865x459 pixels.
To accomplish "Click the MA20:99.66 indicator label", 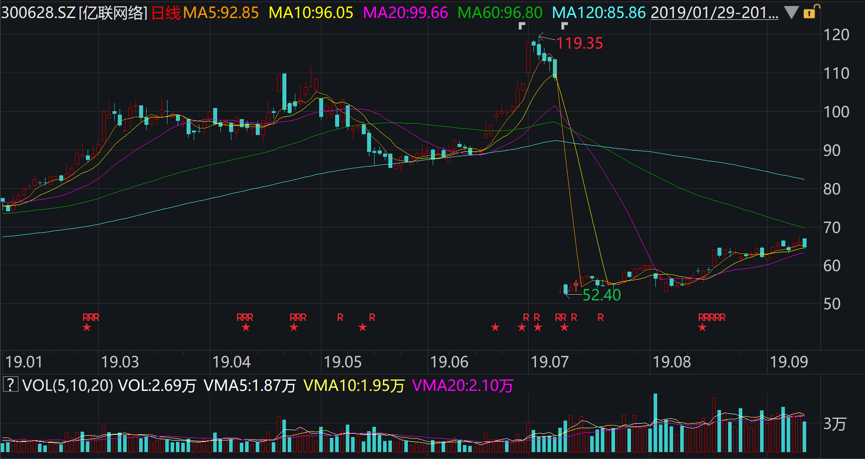I will [405, 13].
